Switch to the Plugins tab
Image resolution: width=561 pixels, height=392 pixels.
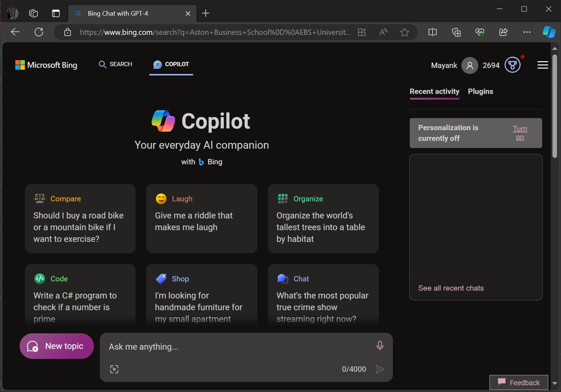click(x=481, y=91)
